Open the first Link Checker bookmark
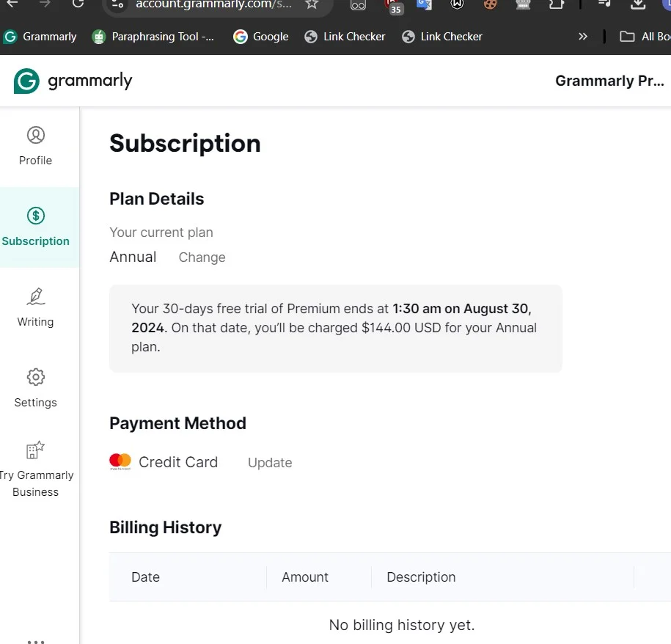Image resolution: width=671 pixels, height=644 pixels. point(345,37)
